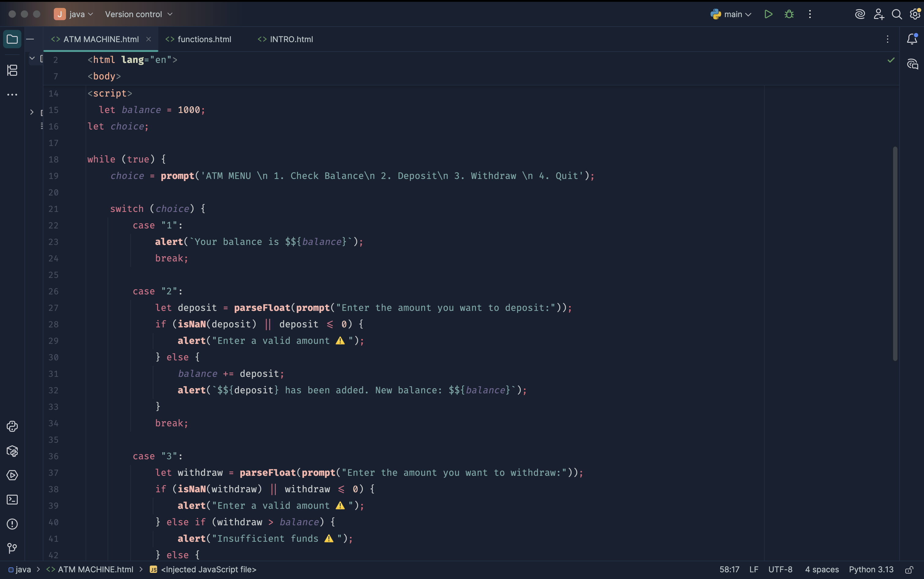
Task: Toggle read-only lock in status bar
Action: 909,570
